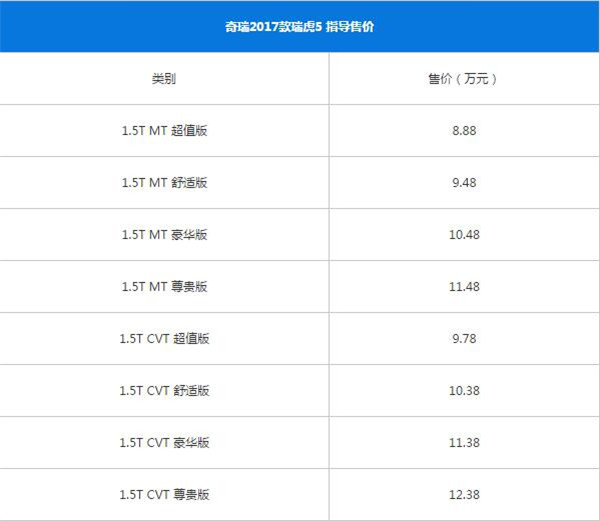This screenshot has width=600, height=521.
Task: Select the 1.5T CVT 舒适版 cell
Action: (x=165, y=391)
